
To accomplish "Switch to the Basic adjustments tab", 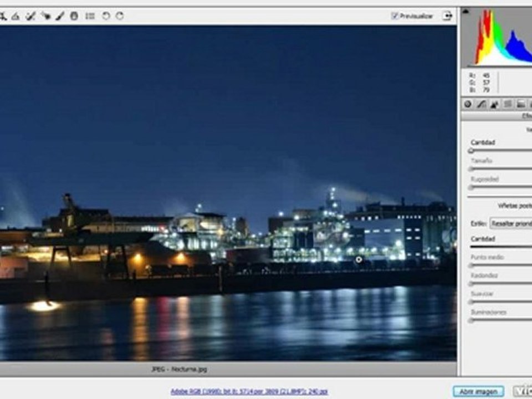I will coord(468,104).
